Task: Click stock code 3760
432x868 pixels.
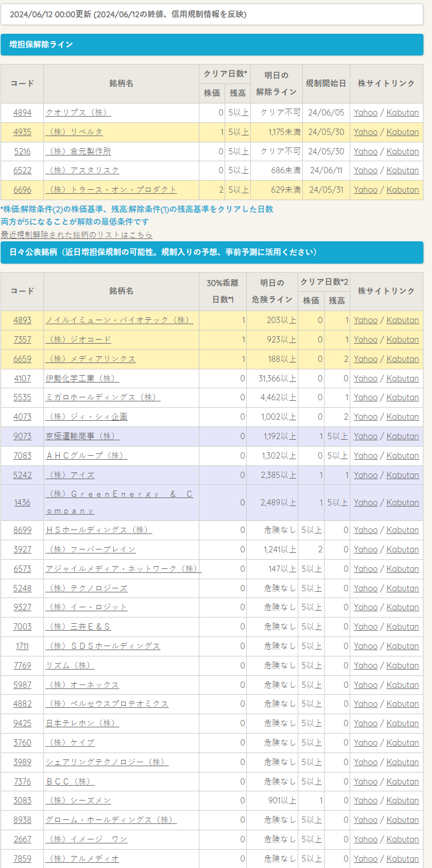Action: click(x=22, y=743)
